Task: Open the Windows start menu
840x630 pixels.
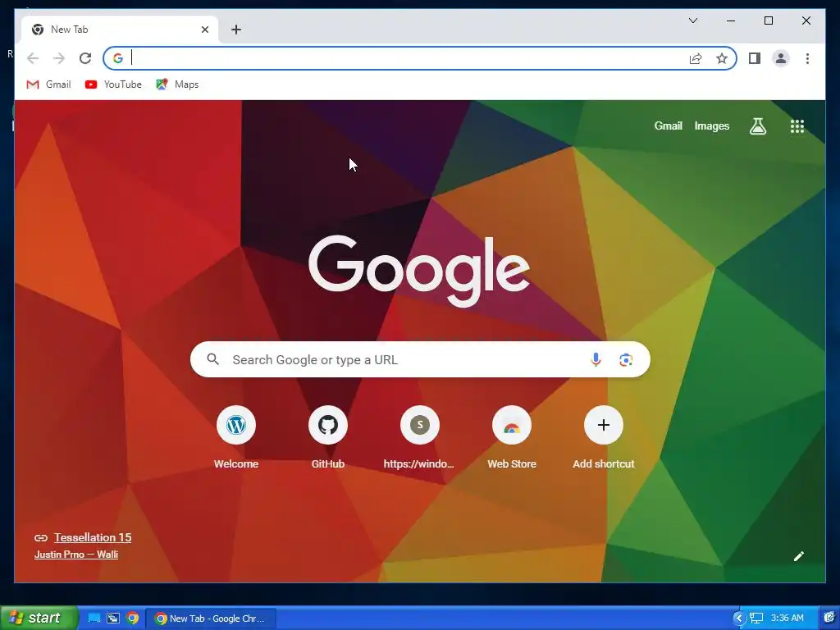Action: 38,618
